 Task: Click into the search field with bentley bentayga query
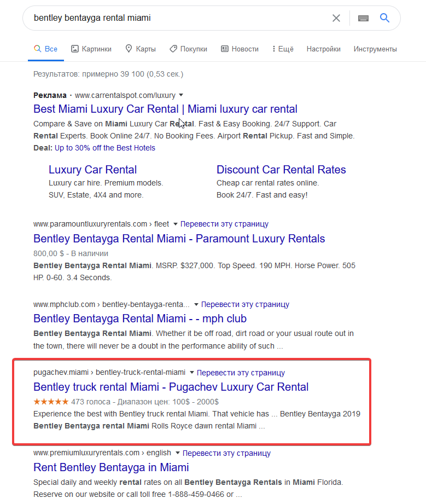coord(180,18)
